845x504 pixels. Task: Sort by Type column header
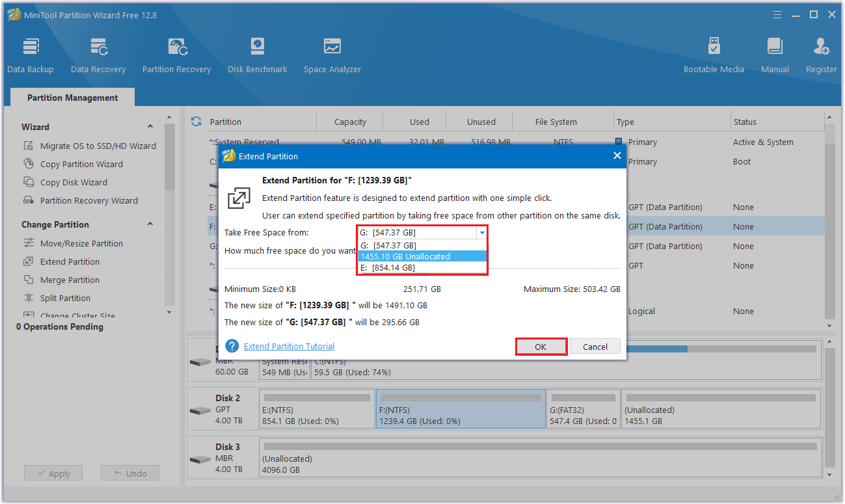click(673, 122)
